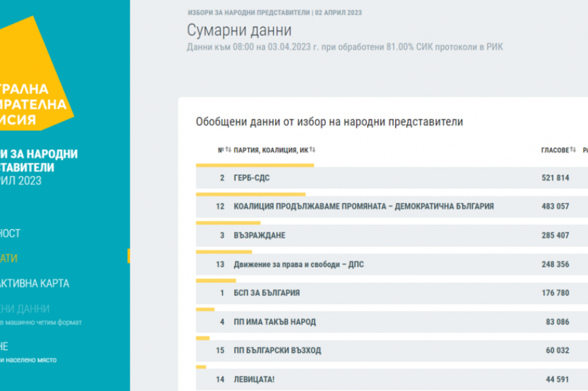Click sort icon next to ПАРТИЯ, КОАЛИЦИЯ, ИК
Image resolution: width=588 pixels, height=391 pixels.
click(313, 149)
